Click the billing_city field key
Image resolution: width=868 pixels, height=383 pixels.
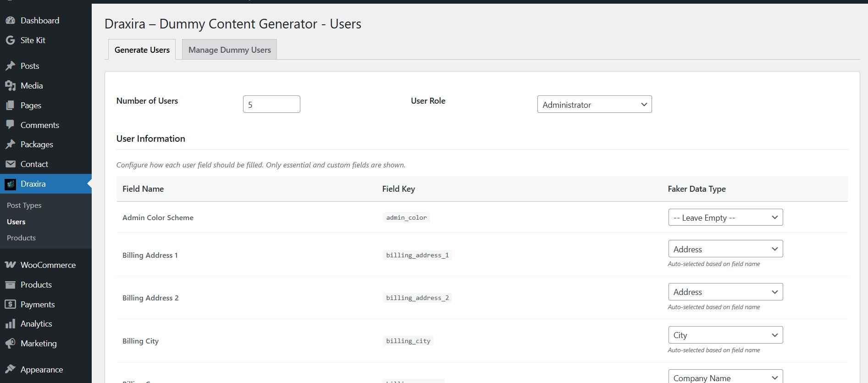[x=408, y=341]
